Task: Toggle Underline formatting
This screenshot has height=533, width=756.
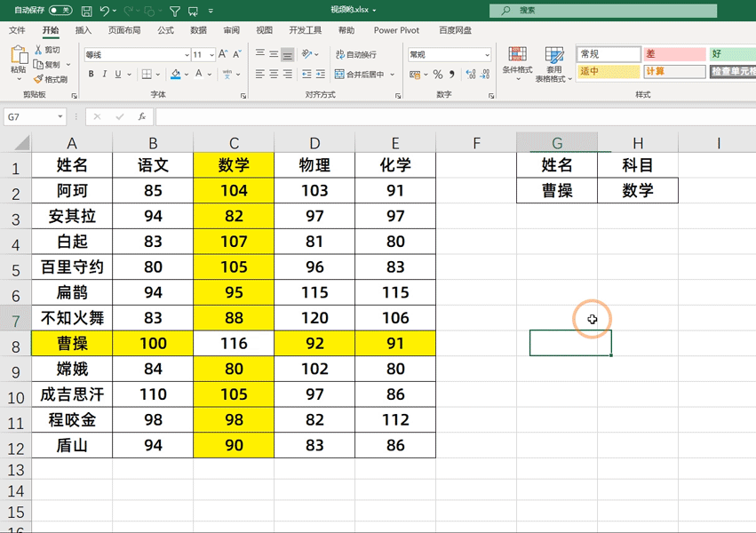Action: 117,74
